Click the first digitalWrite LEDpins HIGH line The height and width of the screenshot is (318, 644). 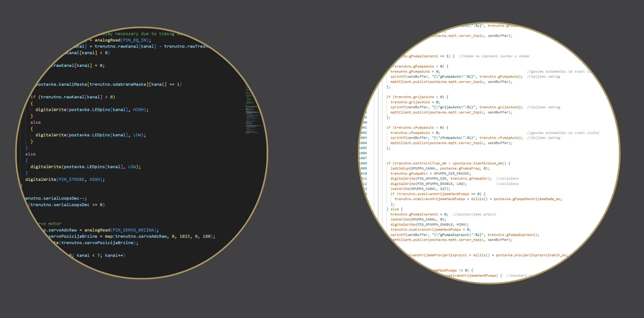tap(92, 109)
